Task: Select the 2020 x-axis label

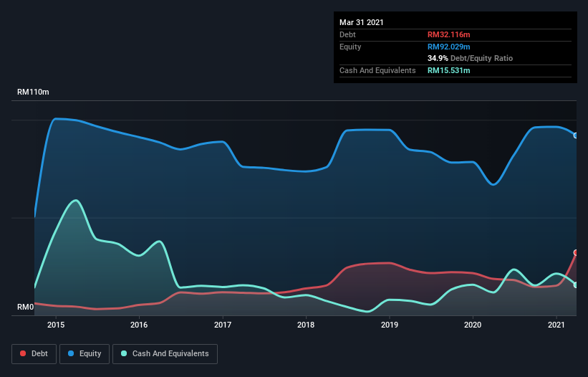Action: click(473, 325)
